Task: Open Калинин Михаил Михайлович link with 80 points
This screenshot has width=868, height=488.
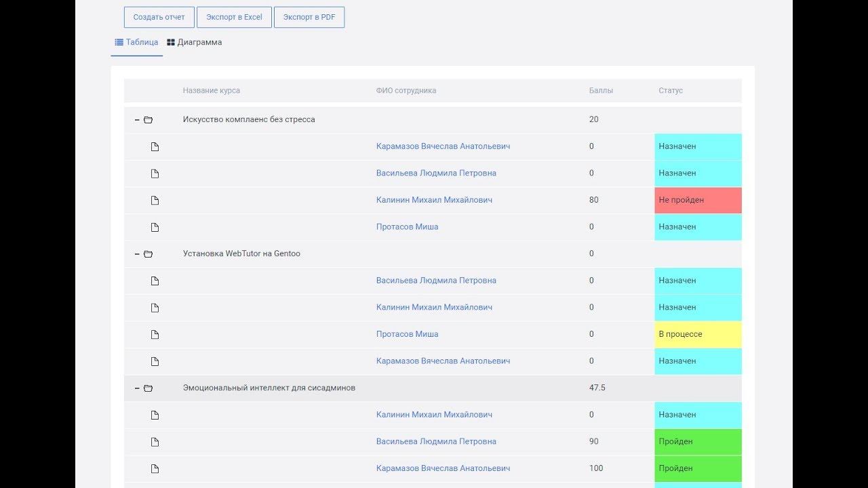Action: pyautogui.click(x=434, y=200)
